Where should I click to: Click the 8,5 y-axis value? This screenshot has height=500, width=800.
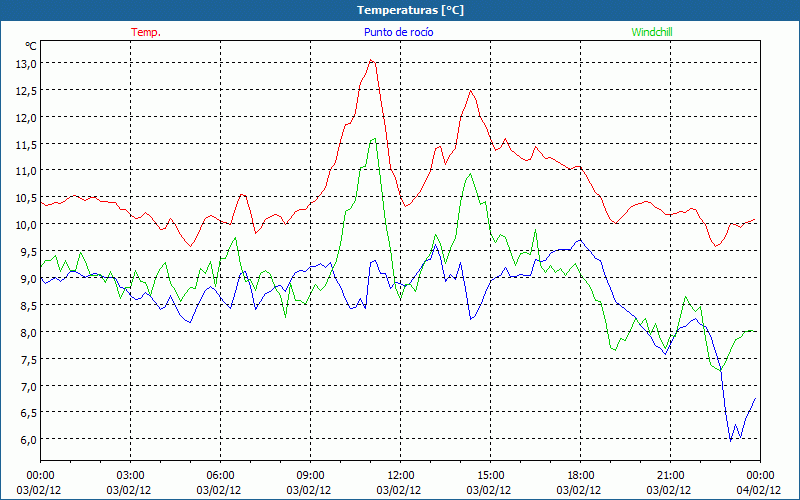point(28,306)
